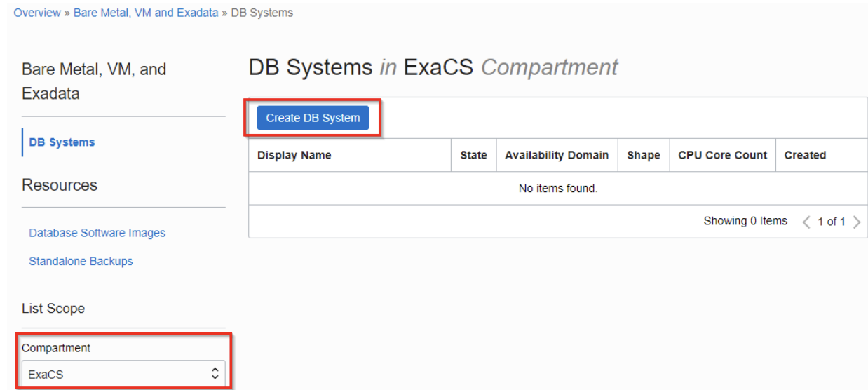868x390 pixels.
Task: Sort by Display Name column header
Action: coord(294,156)
